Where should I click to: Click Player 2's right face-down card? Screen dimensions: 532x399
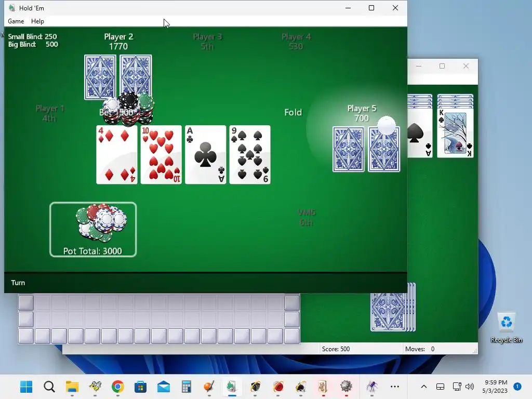(136, 75)
